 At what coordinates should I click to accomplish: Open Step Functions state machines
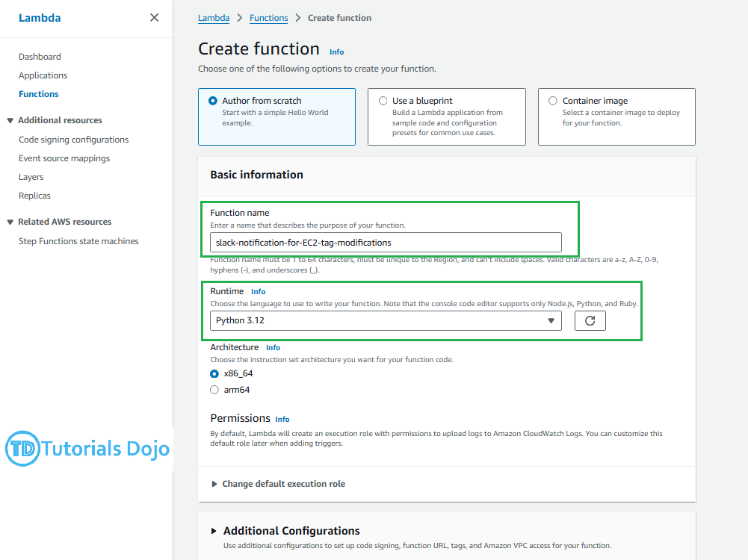click(78, 241)
